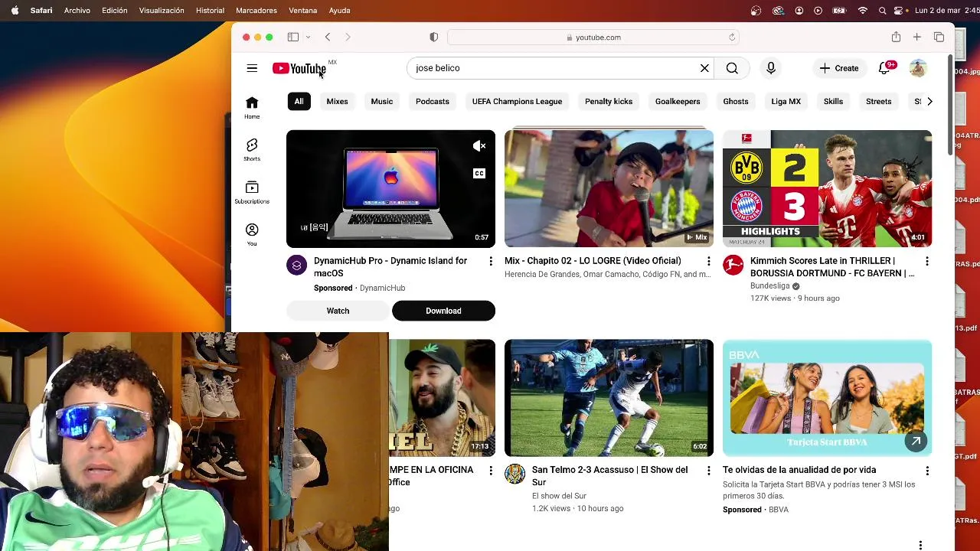Select the Podcasts filter chip

(x=433, y=101)
